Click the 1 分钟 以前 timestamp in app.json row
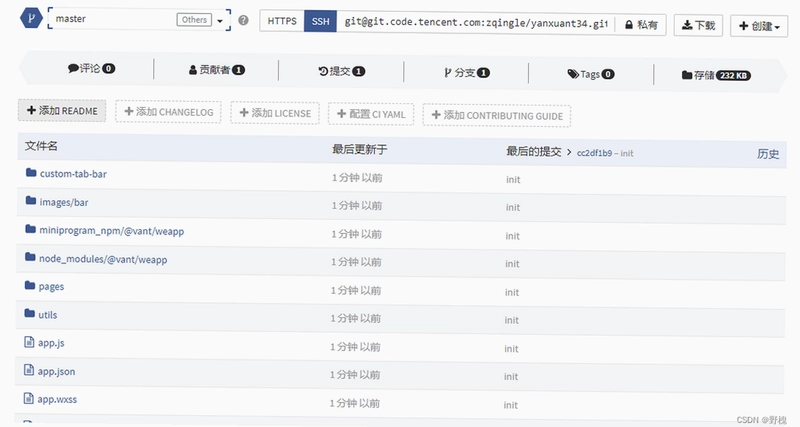800x427 pixels. click(355, 375)
